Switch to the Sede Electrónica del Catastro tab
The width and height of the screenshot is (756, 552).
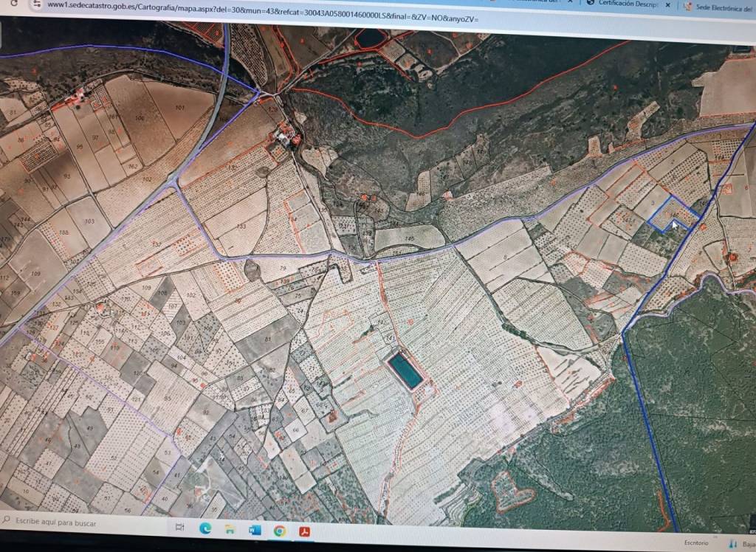pos(720,7)
